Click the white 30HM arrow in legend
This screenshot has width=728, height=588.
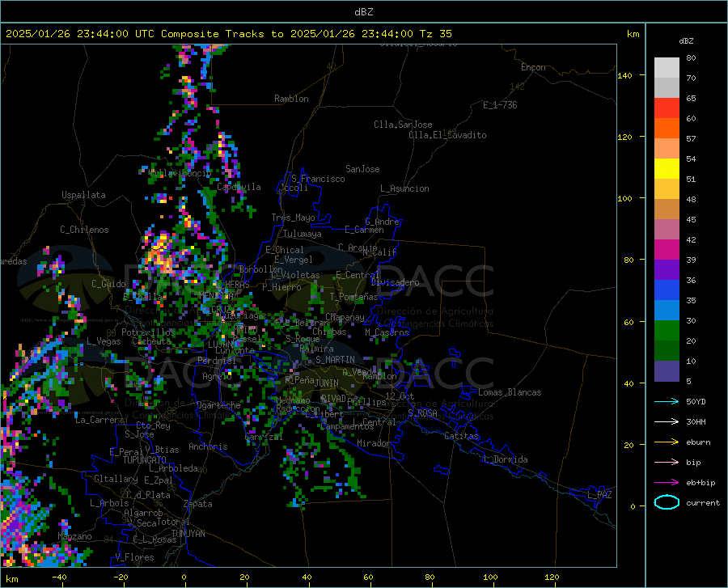tap(667, 422)
